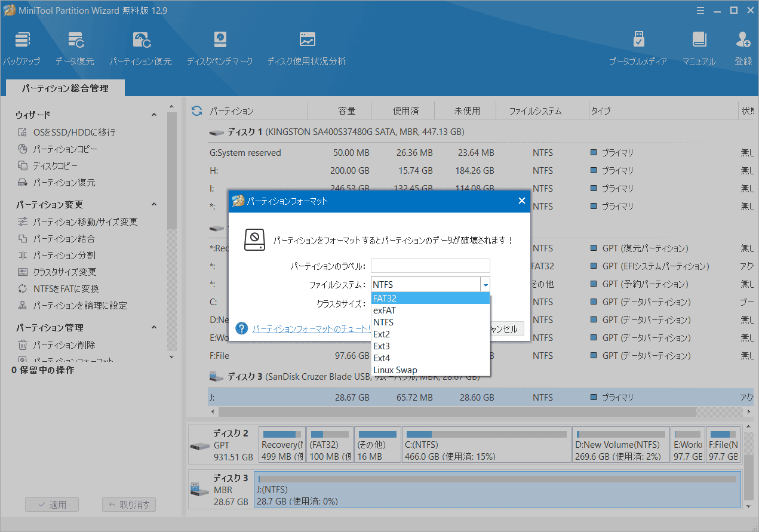Image resolution: width=759 pixels, height=532 pixels.
Task: Click the USB disk icon next to ディスク 3
Action: [216, 377]
